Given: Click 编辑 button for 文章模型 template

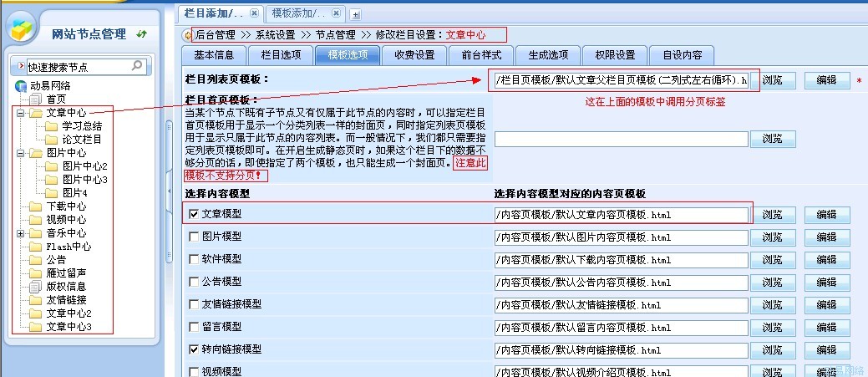Looking at the screenshot, I should tap(826, 215).
